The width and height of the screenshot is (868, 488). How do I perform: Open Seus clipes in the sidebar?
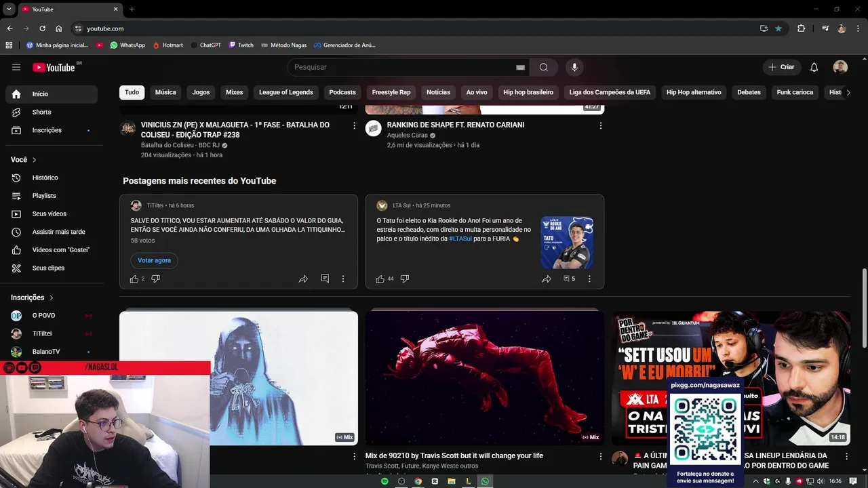pyautogui.click(x=52, y=268)
